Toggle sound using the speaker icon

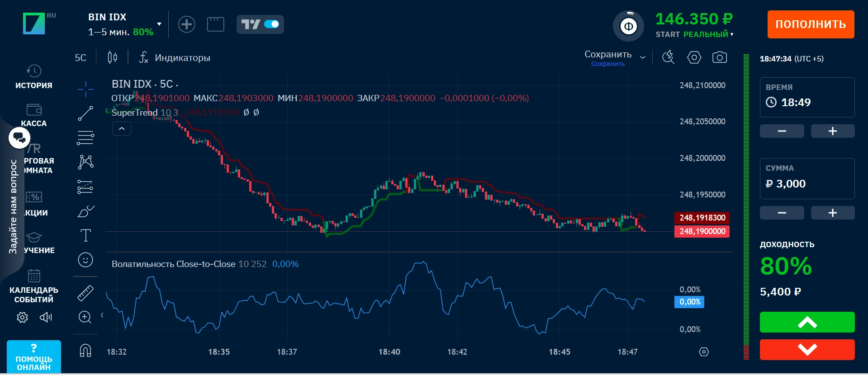tap(46, 317)
